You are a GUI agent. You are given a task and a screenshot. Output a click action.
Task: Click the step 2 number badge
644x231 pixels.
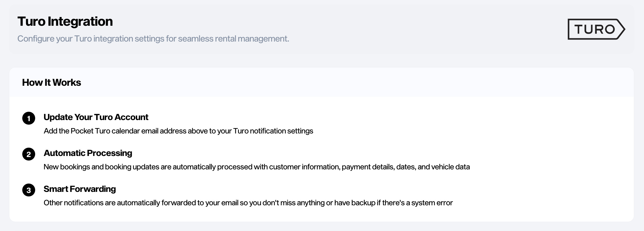pos(29,154)
